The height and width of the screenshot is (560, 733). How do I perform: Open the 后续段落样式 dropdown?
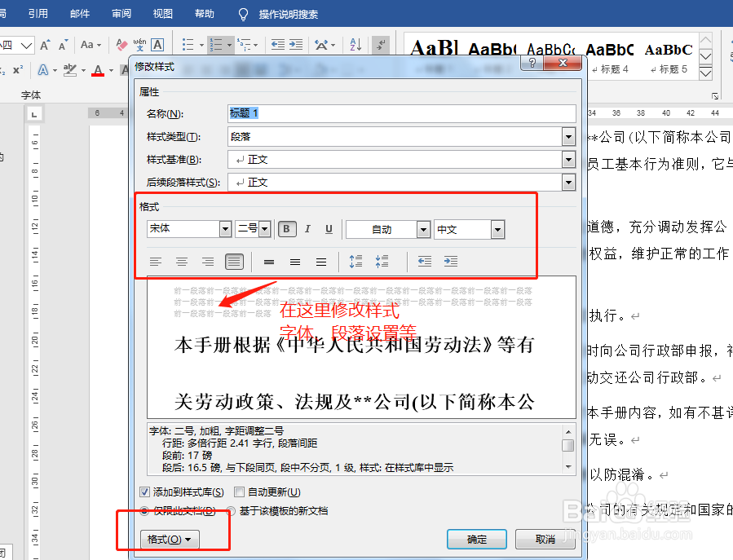(x=568, y=181)
